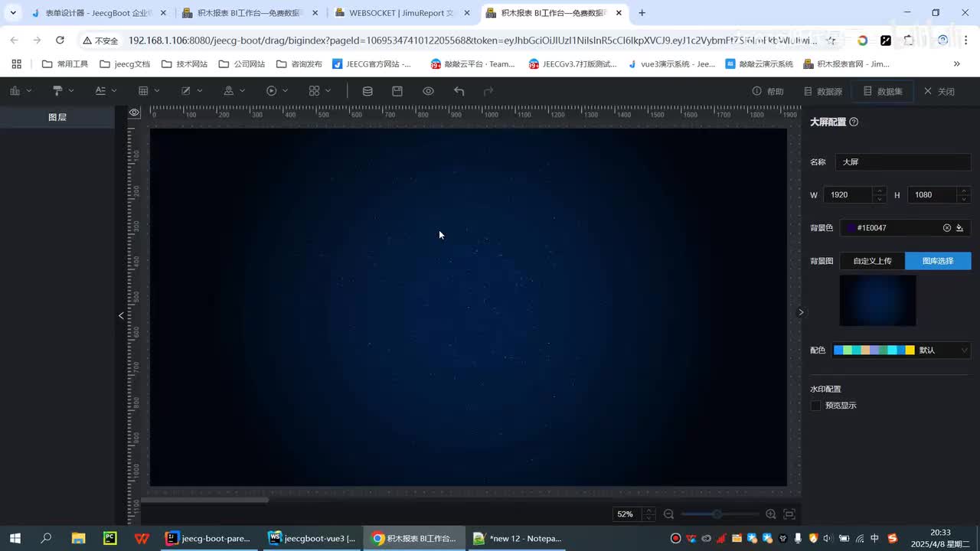Save the dashboard with floppy disk icon
The height and width of the screenshot is (551, 980).
coord(397,91)
